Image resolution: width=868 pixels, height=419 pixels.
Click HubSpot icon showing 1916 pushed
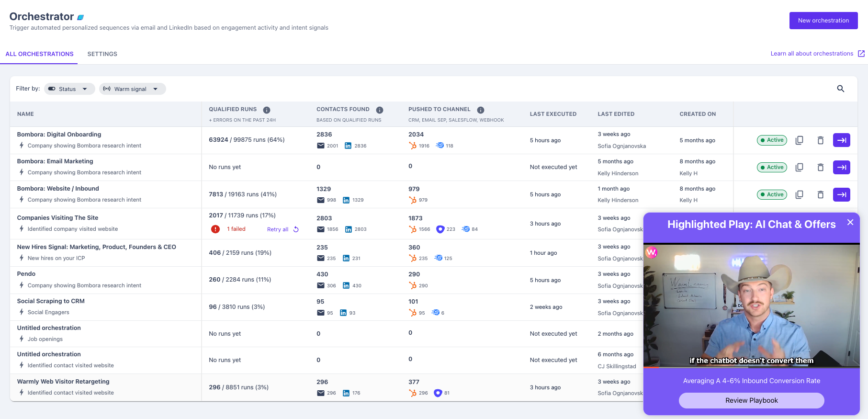coord(412,146)
